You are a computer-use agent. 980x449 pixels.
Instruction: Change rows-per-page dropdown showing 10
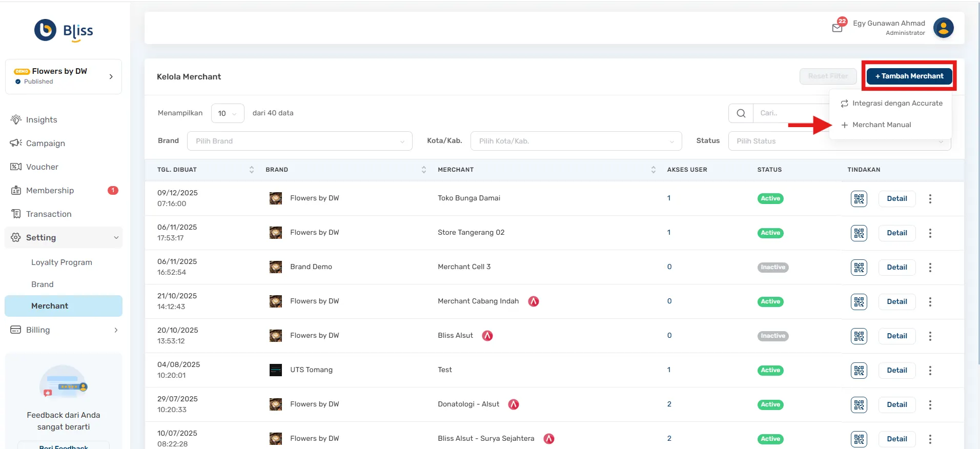(x=228, y=113)
